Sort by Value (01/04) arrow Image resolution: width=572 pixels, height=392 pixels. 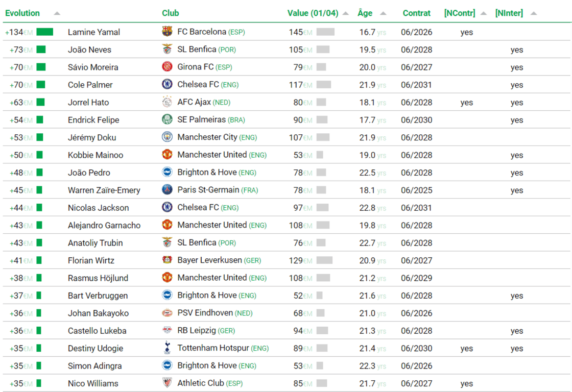(x=346, y=13)
